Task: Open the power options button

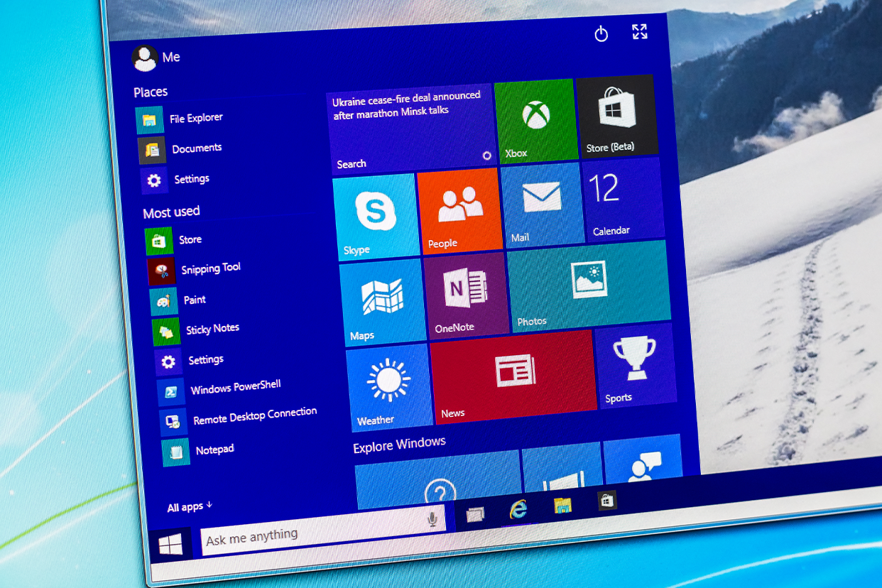Action: (601, 33)
